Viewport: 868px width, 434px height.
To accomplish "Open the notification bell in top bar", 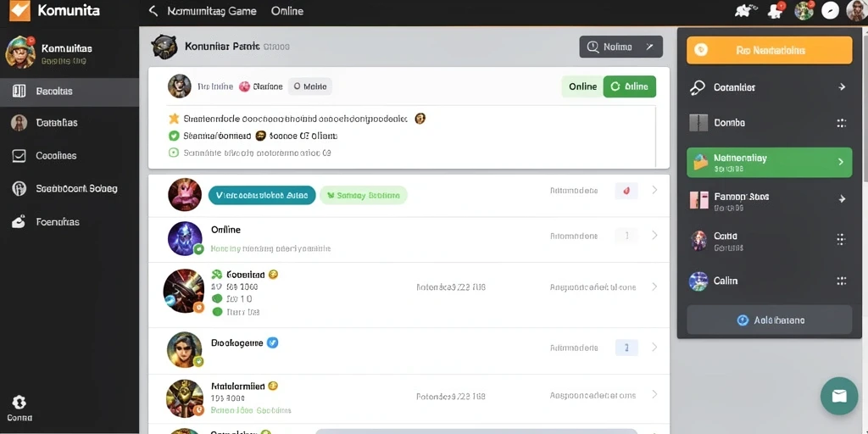I will pyautogui.click(x=774, y=10).
